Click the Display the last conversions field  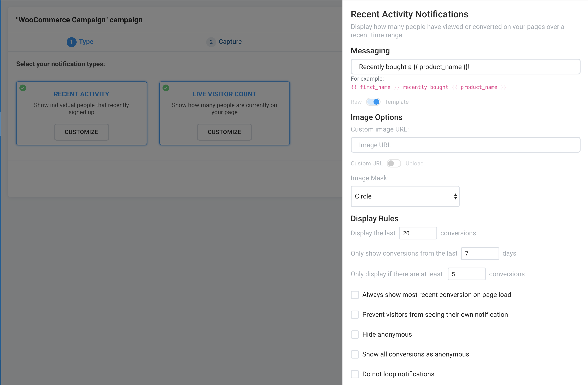418,233
